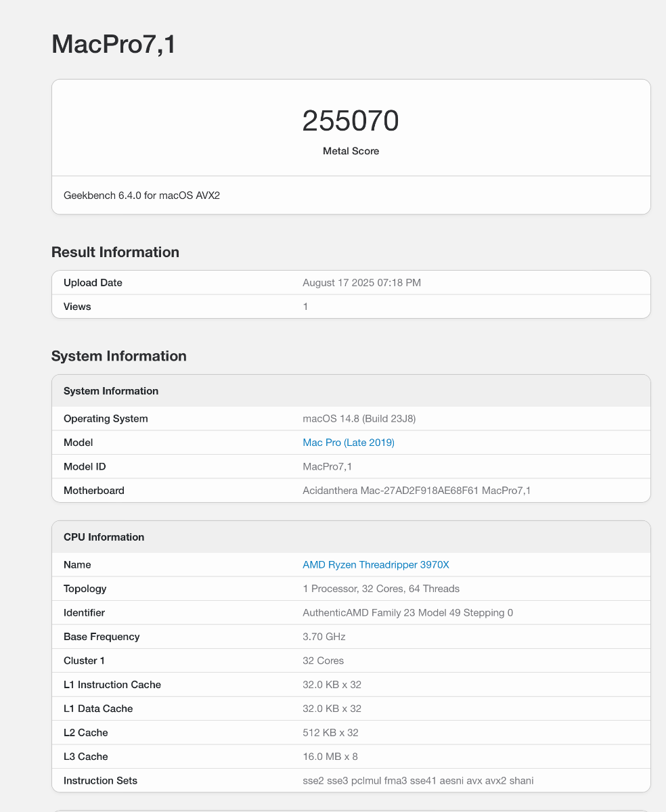Viewport: 666px width, 812px height.
Task: Click the August 17 2025 upload date value
Action: click(361, 283)
